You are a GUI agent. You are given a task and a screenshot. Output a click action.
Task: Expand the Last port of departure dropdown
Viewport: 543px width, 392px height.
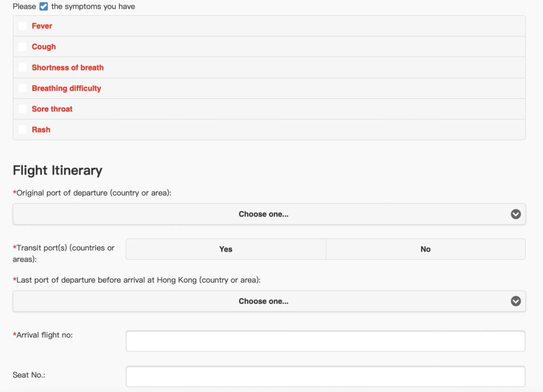[264, 301]
